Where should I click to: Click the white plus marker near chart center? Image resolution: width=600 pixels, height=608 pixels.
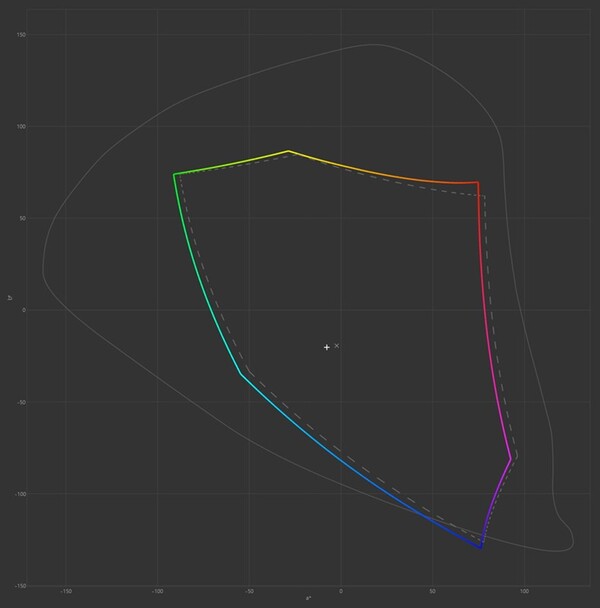[327, 347]
